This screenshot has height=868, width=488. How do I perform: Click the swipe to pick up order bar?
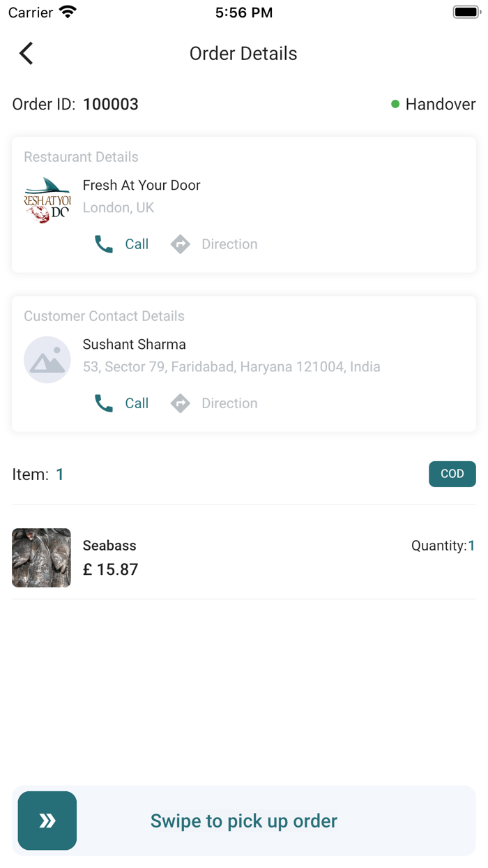[243, 821]
